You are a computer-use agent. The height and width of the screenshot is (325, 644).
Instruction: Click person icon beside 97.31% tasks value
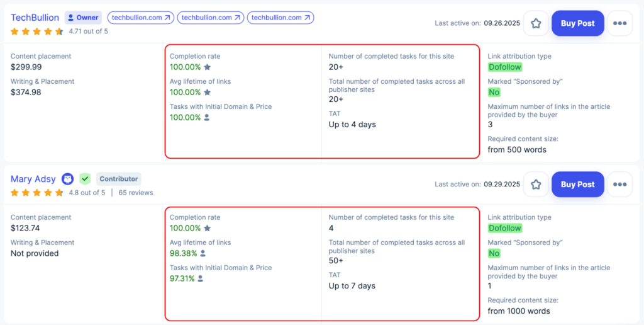[201, 278]
